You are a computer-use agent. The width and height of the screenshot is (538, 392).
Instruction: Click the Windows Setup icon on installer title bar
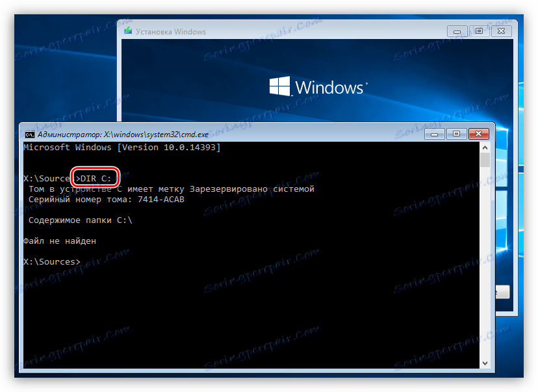(x=127, y=31)
